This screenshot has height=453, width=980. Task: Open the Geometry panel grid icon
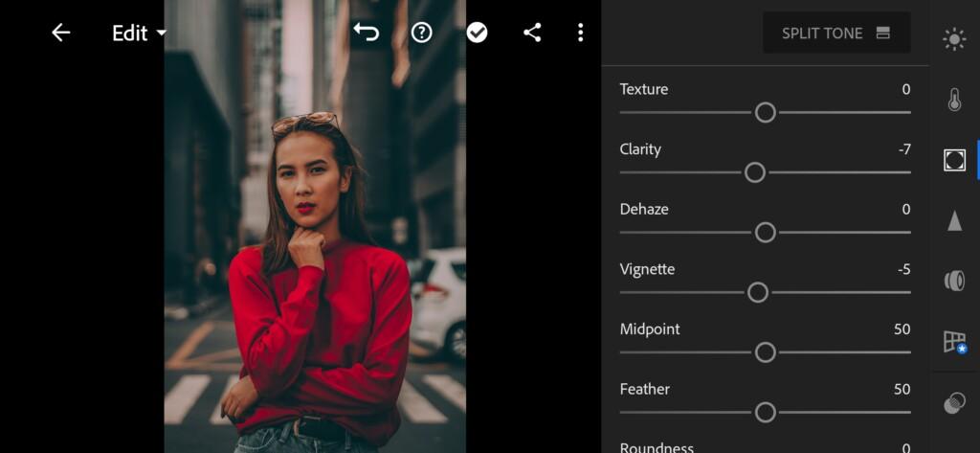[x=954, y=342]
